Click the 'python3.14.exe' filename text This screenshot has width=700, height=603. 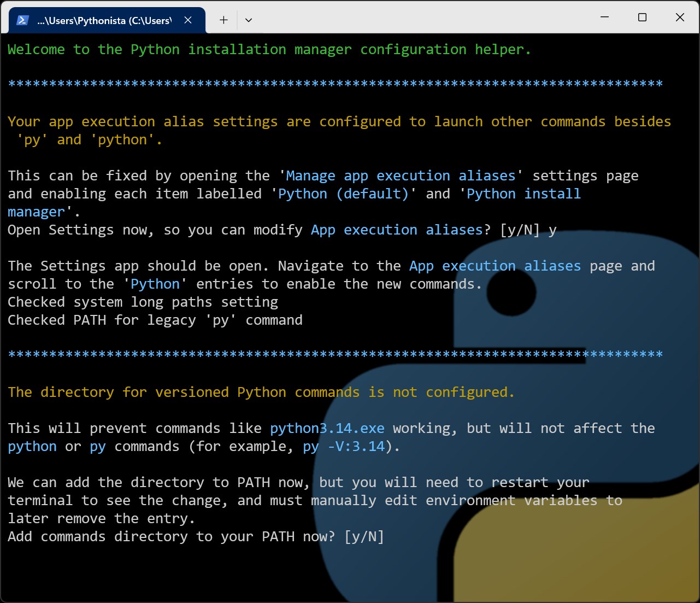[327, 428]
